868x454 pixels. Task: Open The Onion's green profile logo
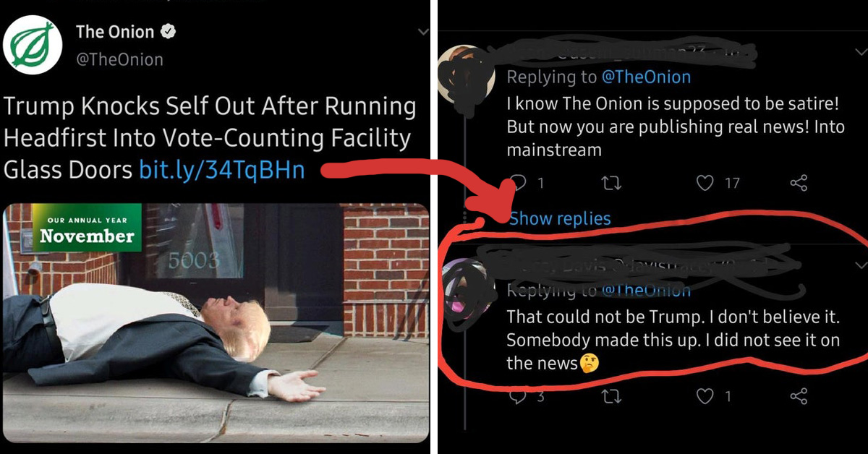click(32, 45)
